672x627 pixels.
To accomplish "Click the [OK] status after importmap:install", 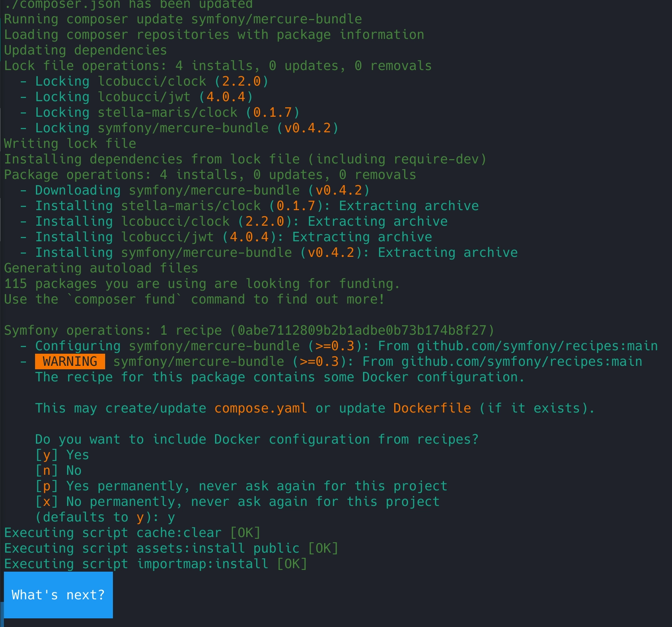I will click(x=292, y=564).
